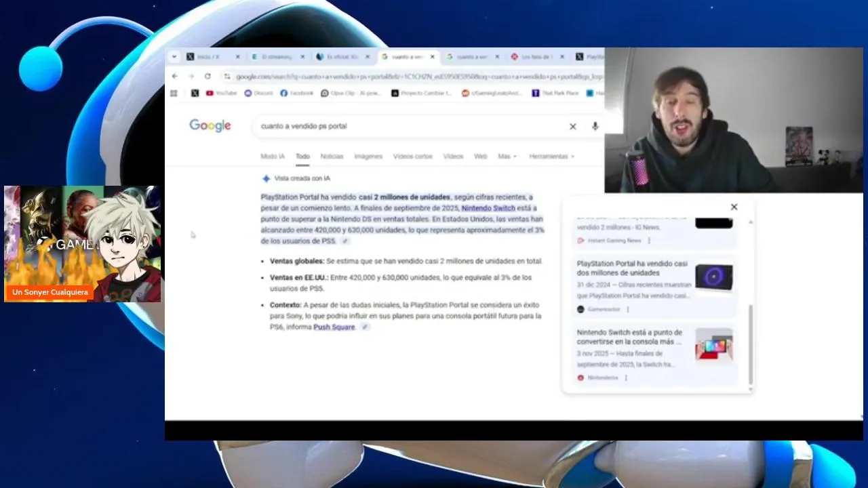Open site information icon in address bar
The height and width of the screenshot is (488, 868).
(227, 77)
